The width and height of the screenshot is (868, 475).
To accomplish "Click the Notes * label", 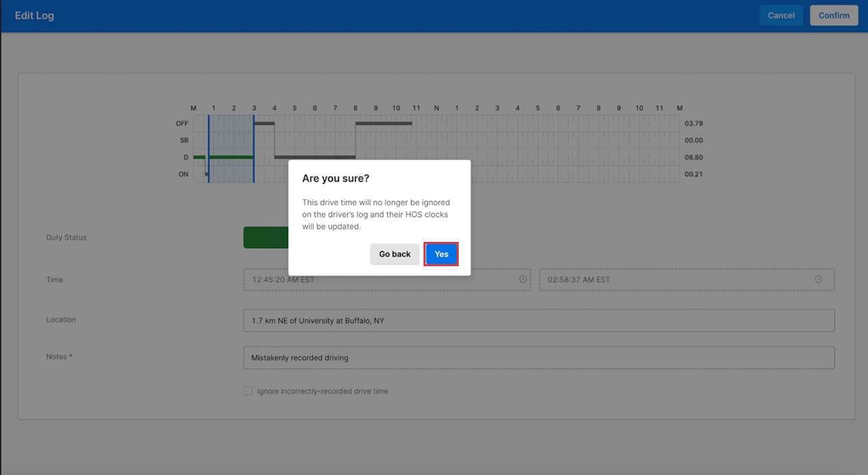I will (x=59, y=357).
